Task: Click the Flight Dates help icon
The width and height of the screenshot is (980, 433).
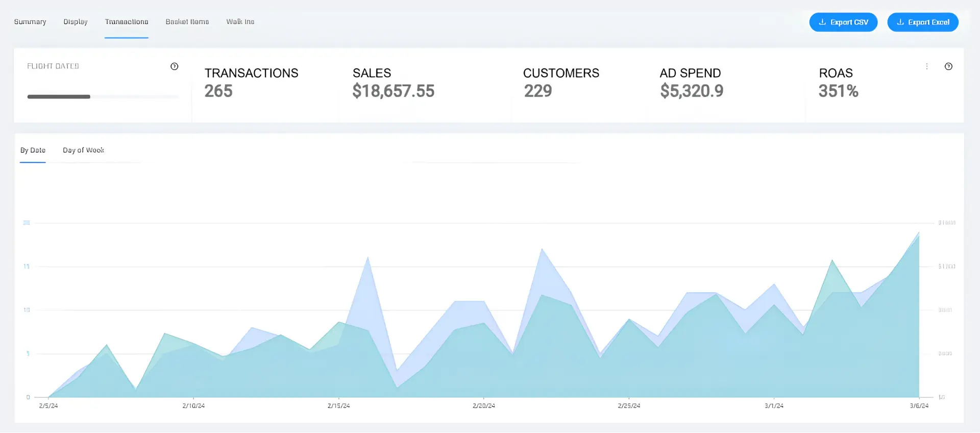Action: tap(175, 66)
